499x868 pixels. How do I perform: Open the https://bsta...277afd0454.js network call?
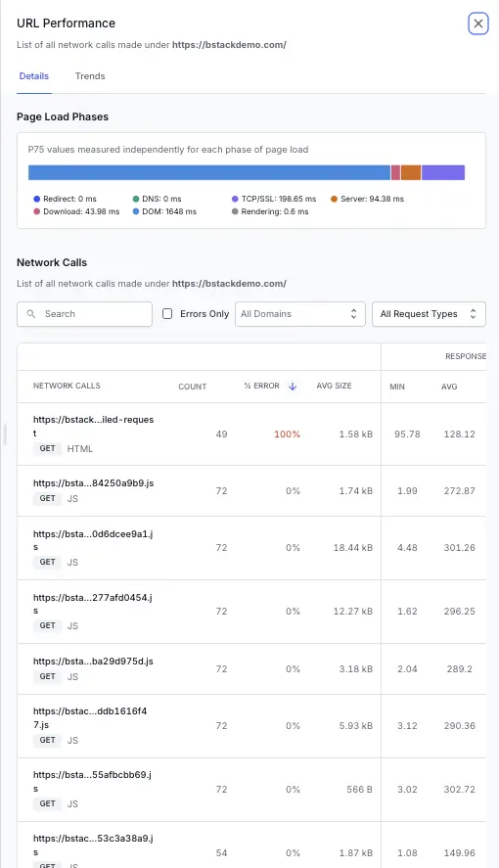click(93, 604)
